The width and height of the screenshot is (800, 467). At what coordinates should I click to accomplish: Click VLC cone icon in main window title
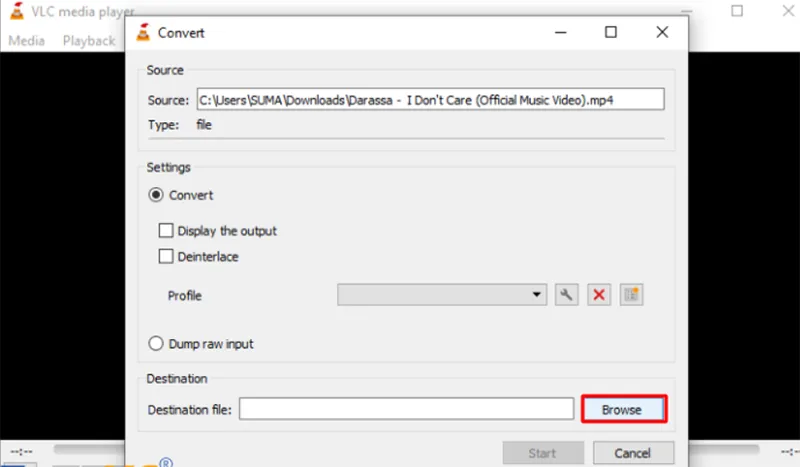point(17,11)
